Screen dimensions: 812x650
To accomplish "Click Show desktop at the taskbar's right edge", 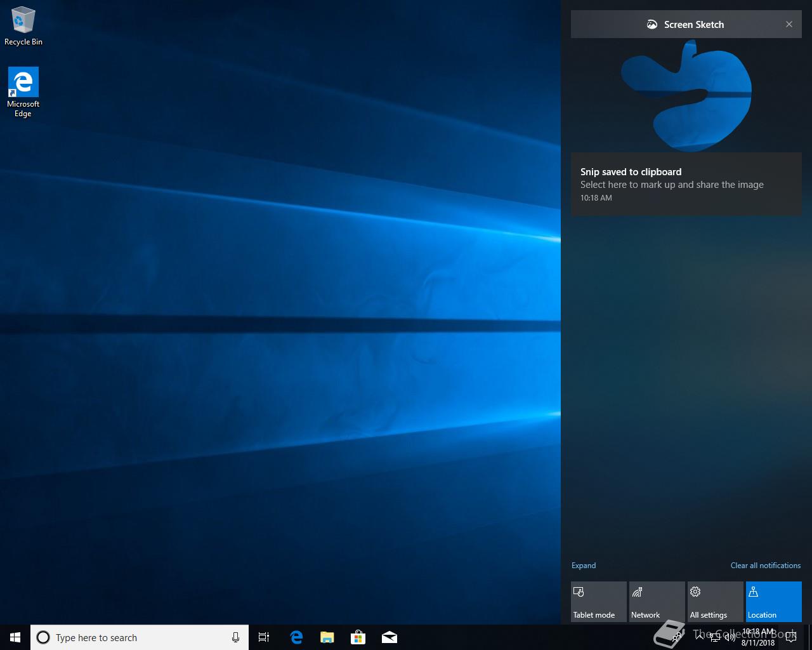I will tap(810, 637).
